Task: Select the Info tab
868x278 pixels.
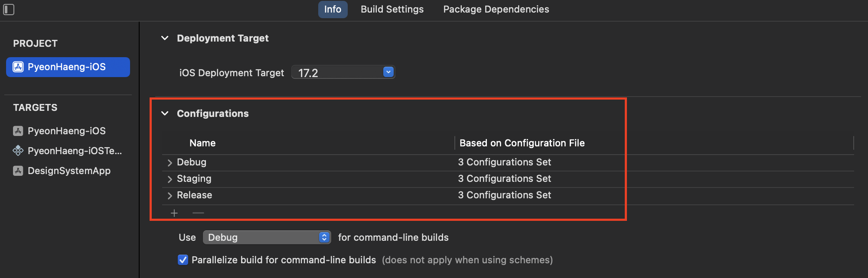Action: point(333,9)
